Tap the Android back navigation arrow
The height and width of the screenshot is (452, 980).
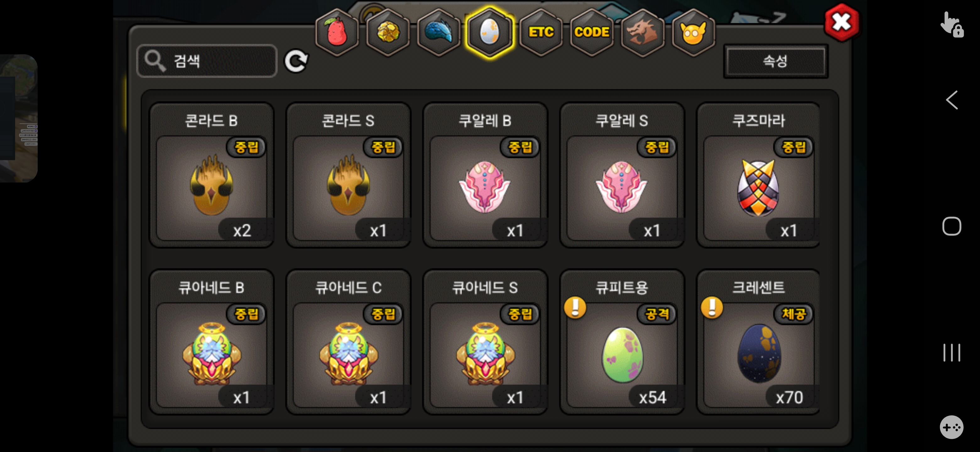[952, 100]
